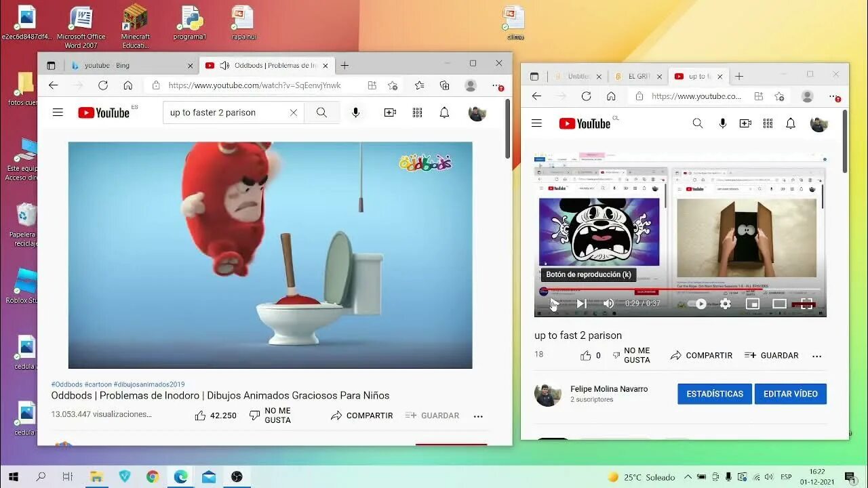Image resolution: width=868 pixels, height=488 pixels.
Task: Open Edge settings menu in right window
Action: [x=835, y=96]
